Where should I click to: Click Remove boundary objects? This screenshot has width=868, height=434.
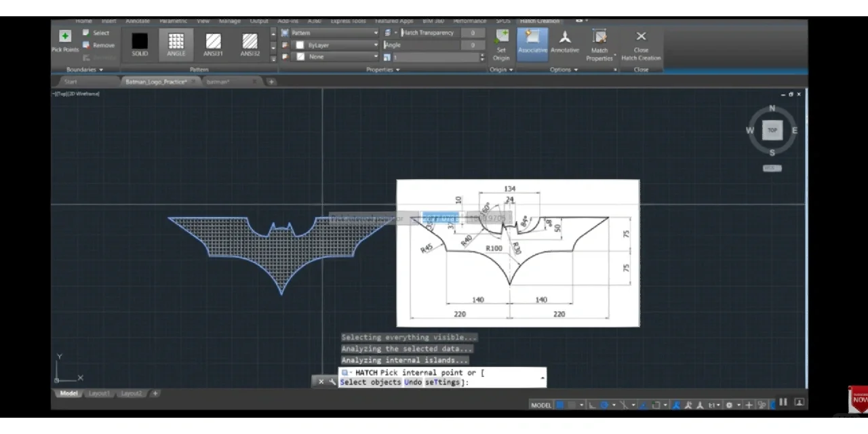(98, 45)
